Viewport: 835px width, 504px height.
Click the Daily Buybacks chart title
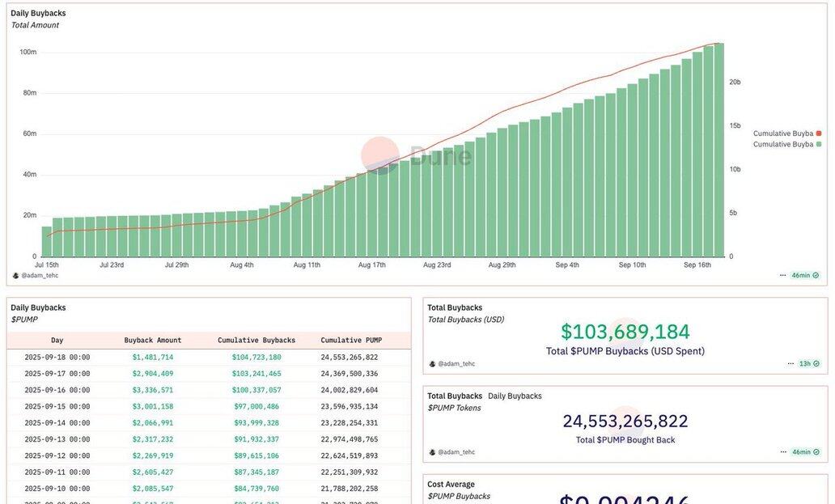[x=38, y=13]
